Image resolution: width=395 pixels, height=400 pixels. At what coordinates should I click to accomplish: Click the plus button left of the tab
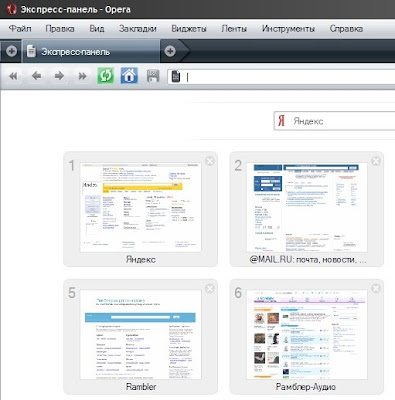point(11,51)
